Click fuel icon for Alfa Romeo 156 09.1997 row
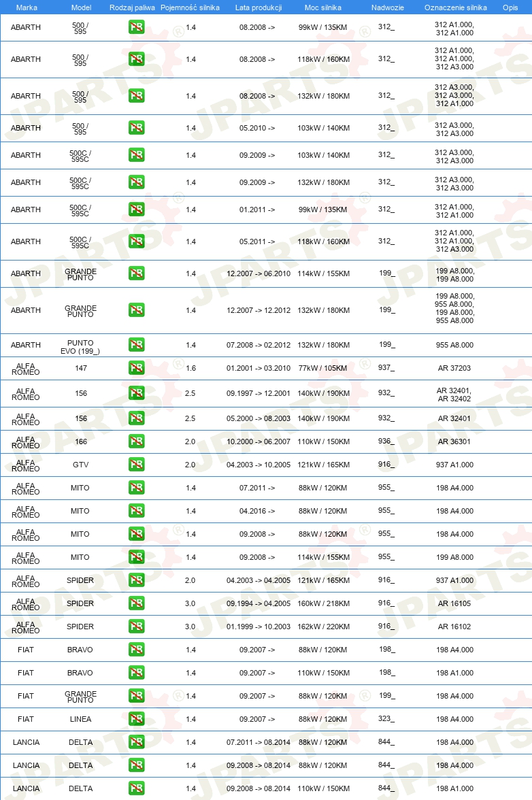This screenshot has height=800, width=532. tap(136, 393)
